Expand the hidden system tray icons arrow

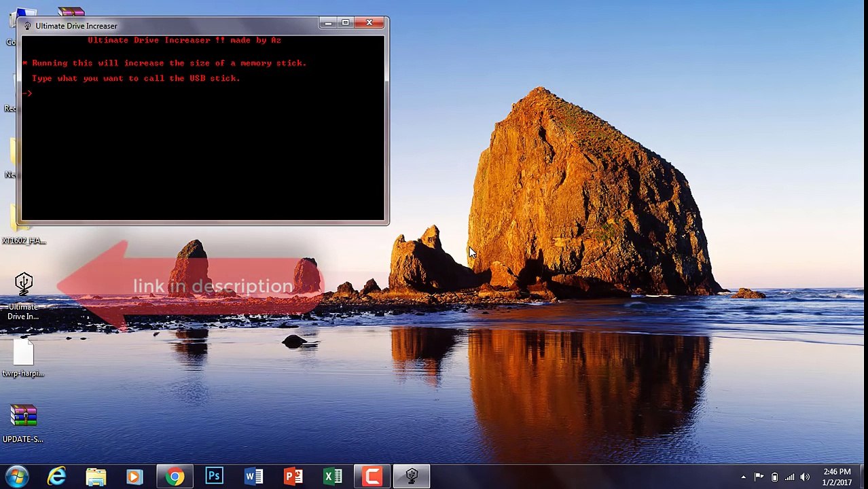point(743,477)
